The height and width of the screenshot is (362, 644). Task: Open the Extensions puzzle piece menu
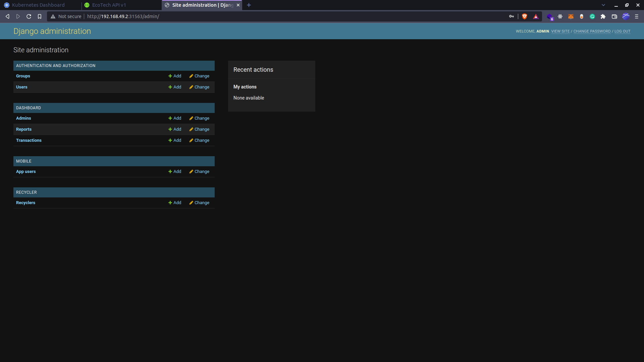(x=603, y=16)
